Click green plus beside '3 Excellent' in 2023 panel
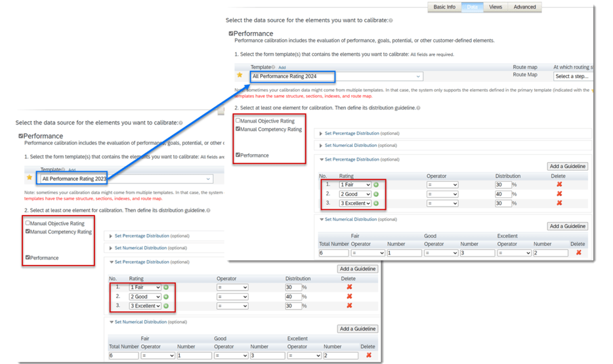Screen dimensions: 613x364 coord(166,306)
